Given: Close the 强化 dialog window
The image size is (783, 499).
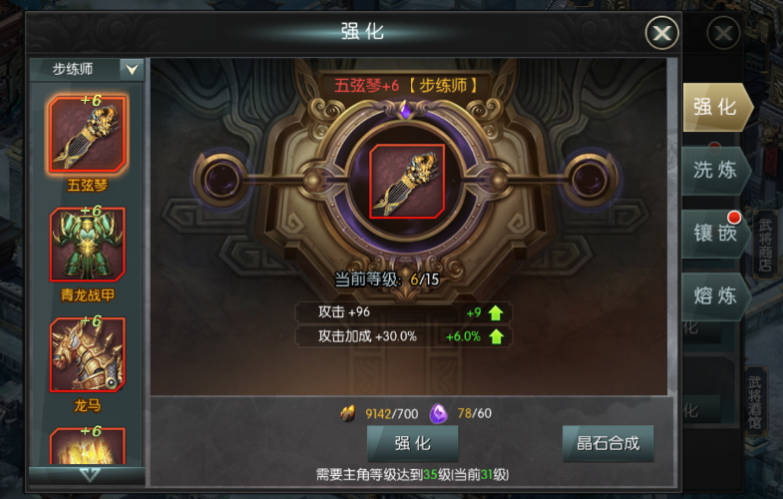Looking at the screenshot, I should pos(662,33).
